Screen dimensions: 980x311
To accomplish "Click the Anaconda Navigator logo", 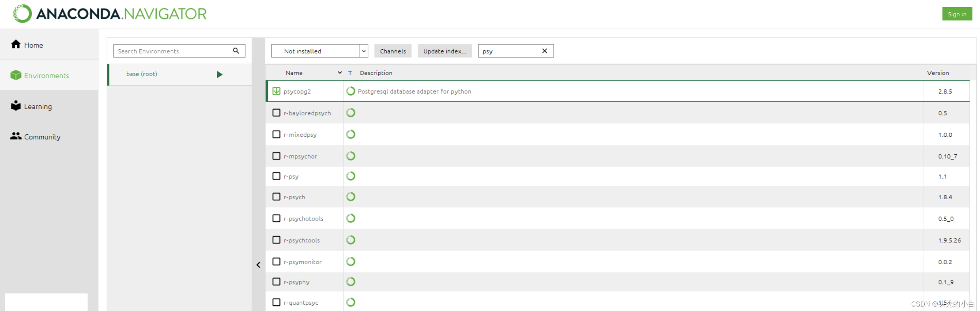I will click(x=110, y=14).
